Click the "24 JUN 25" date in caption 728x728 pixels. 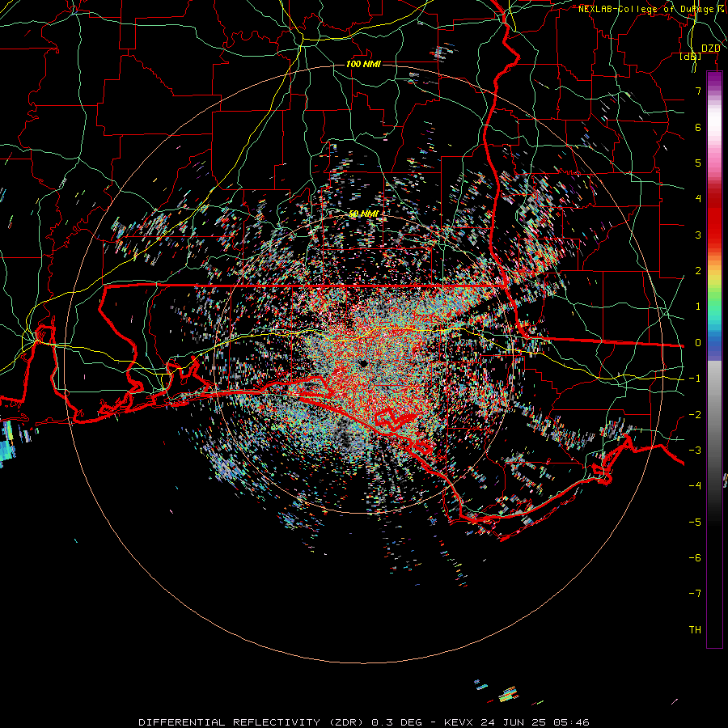coord(515,722)
